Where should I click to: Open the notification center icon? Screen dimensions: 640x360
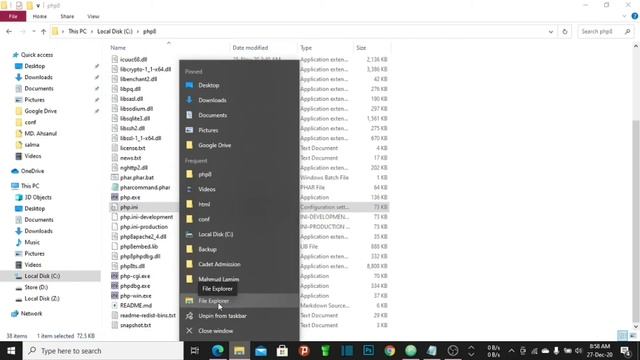pyautogui.click(x=625, y=351)
